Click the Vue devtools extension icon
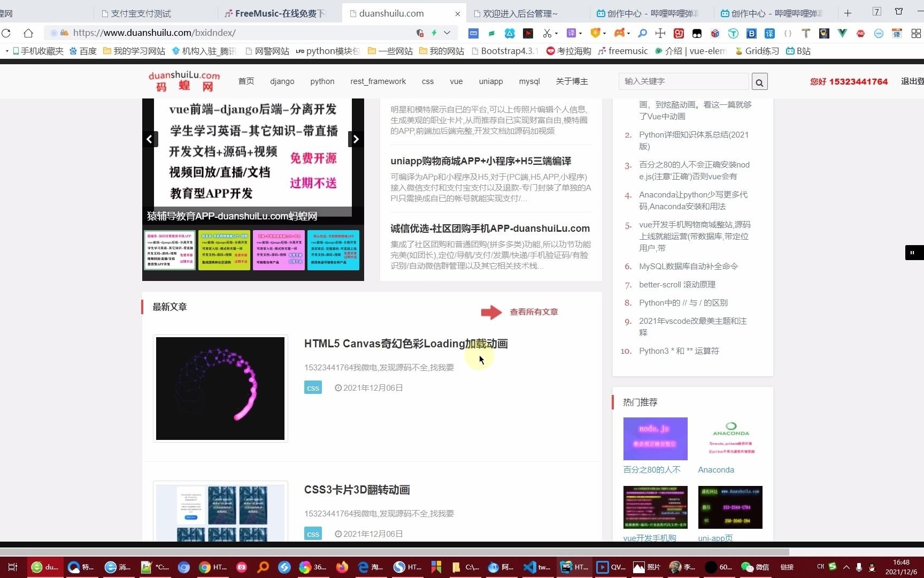 [x=842, y=33]
